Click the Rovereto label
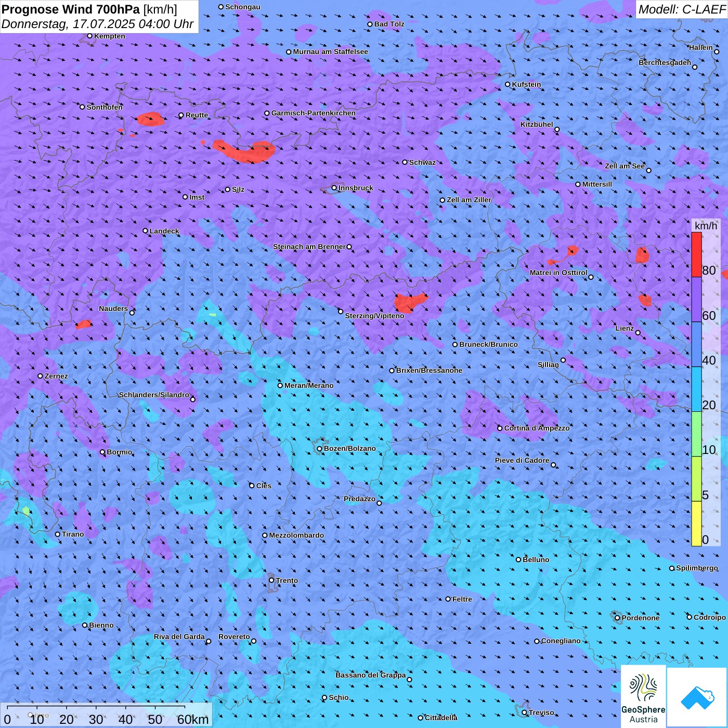 tap(234, 636)
